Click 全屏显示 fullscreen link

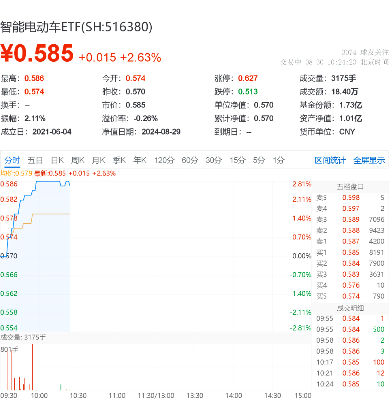[369, 160]
